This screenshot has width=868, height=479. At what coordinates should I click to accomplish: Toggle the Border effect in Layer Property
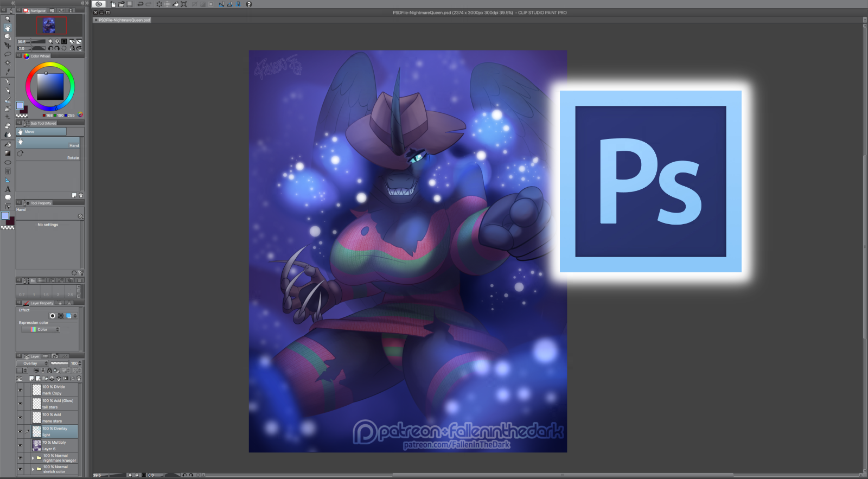53,316
